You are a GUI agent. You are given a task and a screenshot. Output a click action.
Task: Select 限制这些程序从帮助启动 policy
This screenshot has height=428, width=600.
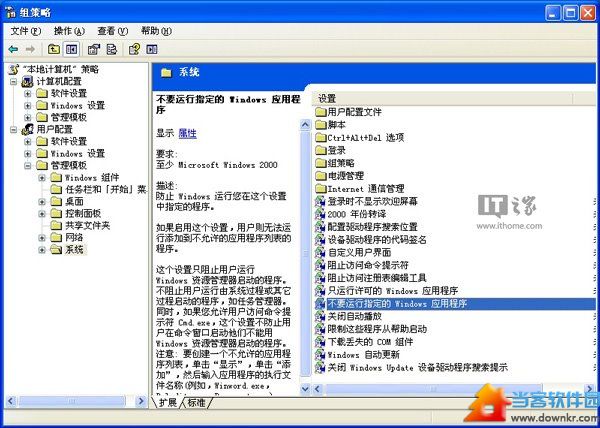(x=377, y=329)
